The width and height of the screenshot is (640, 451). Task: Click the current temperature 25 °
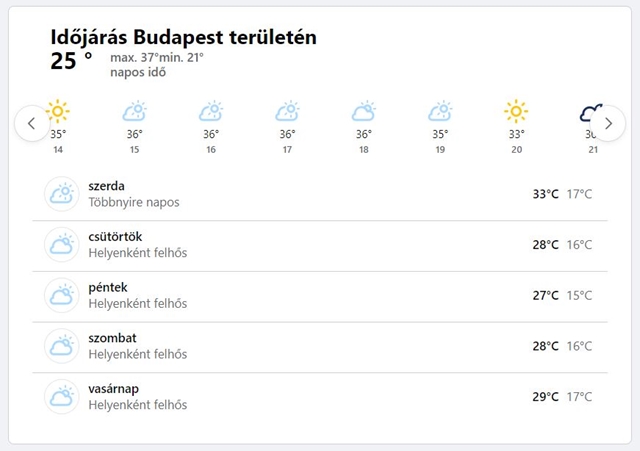click(x=71, y=61)
